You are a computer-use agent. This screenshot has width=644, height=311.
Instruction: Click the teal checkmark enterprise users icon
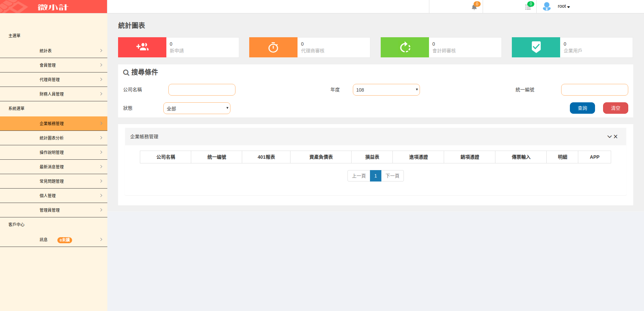pyautogui.click(x=536, y=47)
